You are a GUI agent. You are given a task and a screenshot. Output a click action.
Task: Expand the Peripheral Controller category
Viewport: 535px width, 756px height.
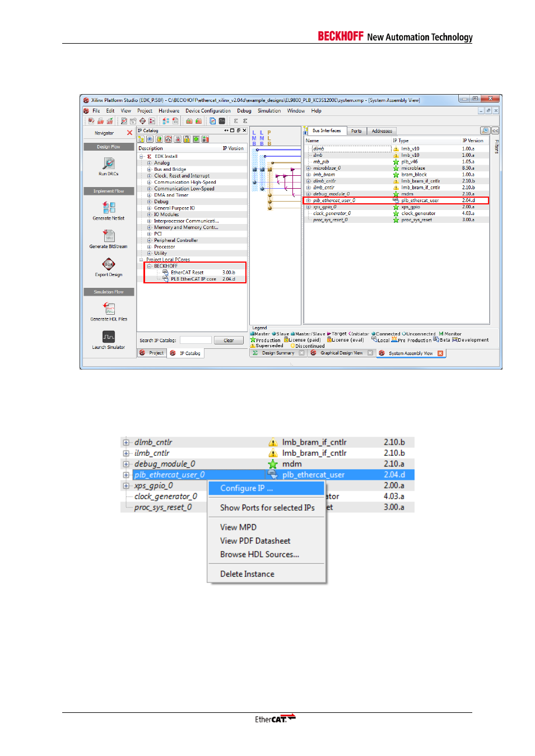tap(149, 240)
